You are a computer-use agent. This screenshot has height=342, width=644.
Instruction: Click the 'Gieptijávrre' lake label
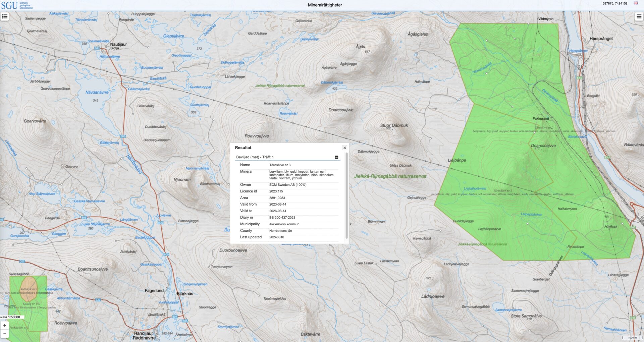coord(173,36)
